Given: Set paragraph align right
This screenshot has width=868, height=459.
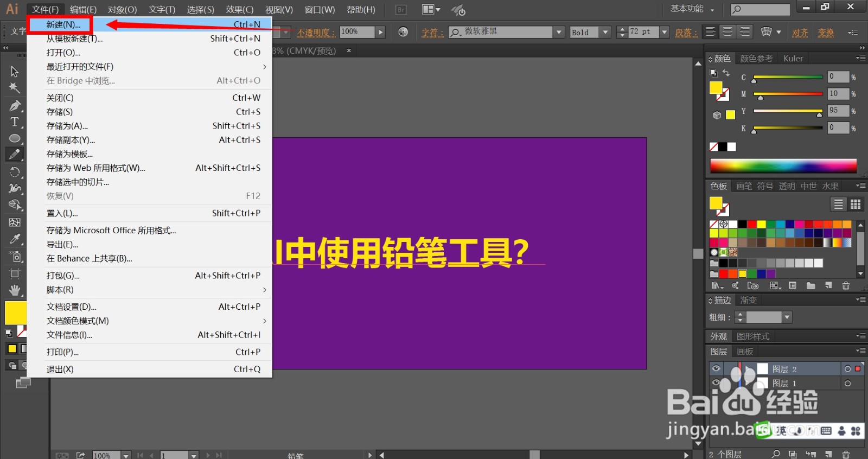Looking at the screenshot, I should tap(745, 32).
